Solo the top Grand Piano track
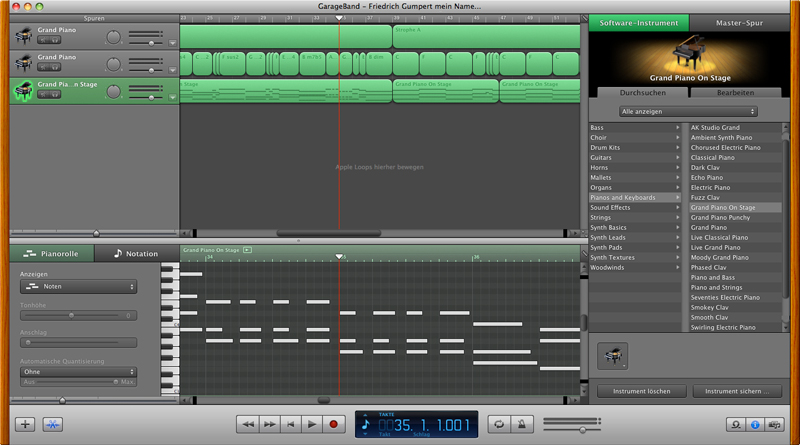The width and height of the screenshot is (800, 445). coord(55,40)
